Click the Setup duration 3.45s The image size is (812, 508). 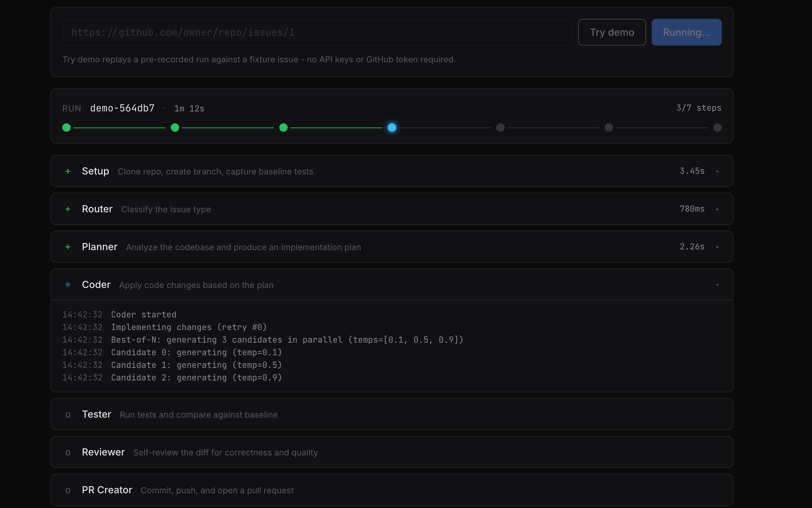(692, 171)
